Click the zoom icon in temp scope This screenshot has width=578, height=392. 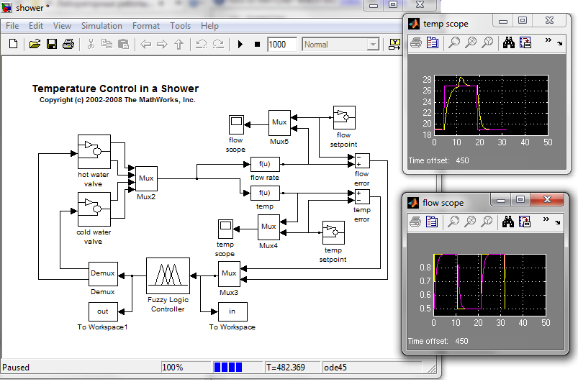pos(454,42)
